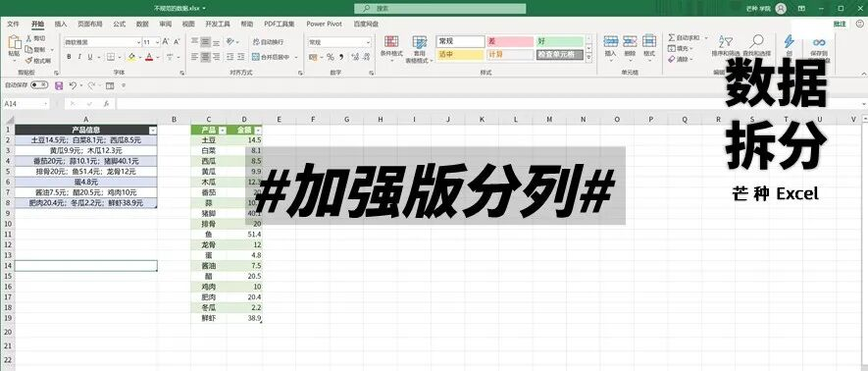Apply comma thousands separator style
Image resolution: width=868 pixels, height=371 pixels.
pyautogui.click(x=341, y=57)
